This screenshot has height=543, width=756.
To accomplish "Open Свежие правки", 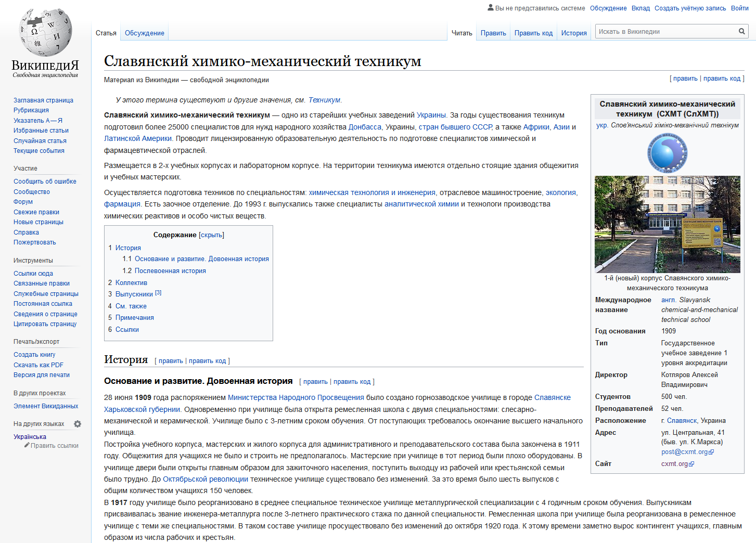I will pos(36,212).
